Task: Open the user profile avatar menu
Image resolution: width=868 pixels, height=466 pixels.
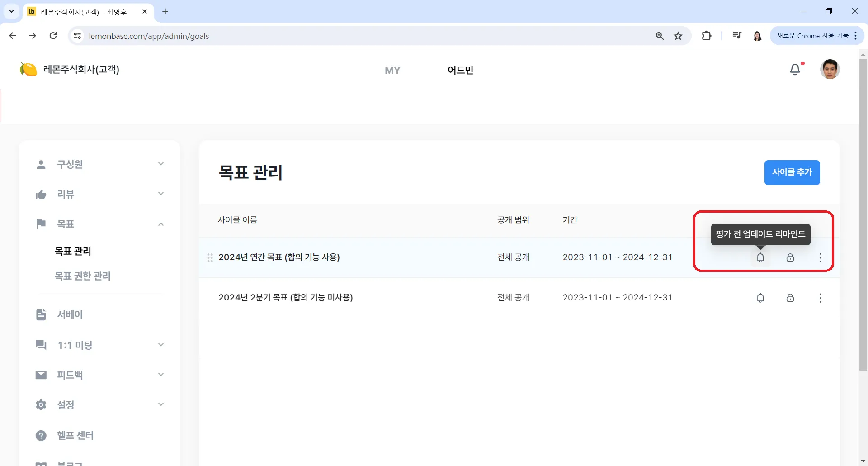Action: pos(830,69)
